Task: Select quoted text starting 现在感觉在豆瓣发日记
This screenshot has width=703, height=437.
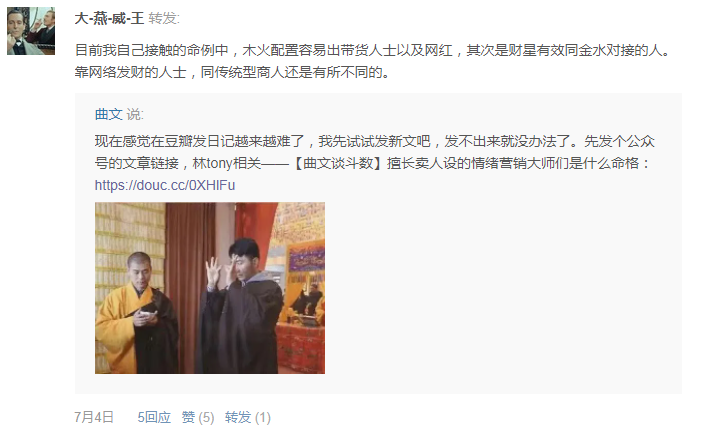Action: tap(375, 141)
